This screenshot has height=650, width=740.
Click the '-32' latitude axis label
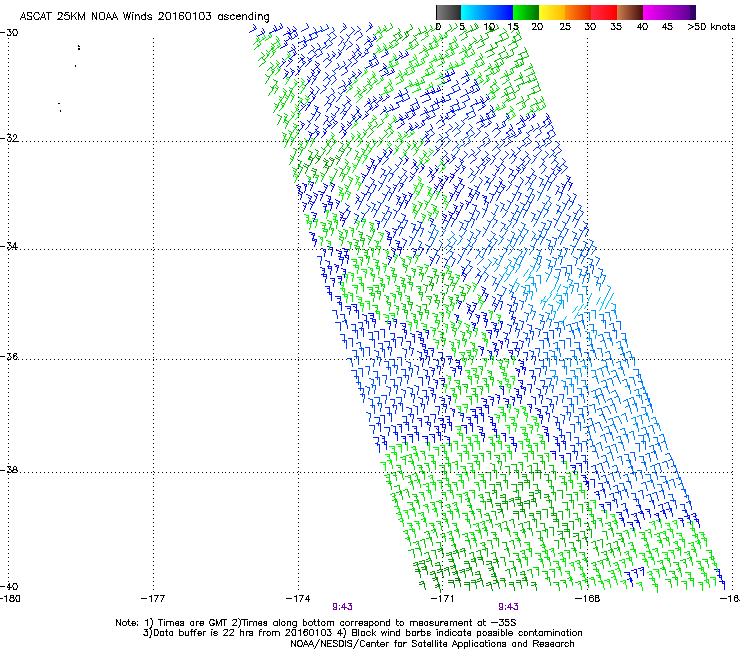tap(9, 138)
